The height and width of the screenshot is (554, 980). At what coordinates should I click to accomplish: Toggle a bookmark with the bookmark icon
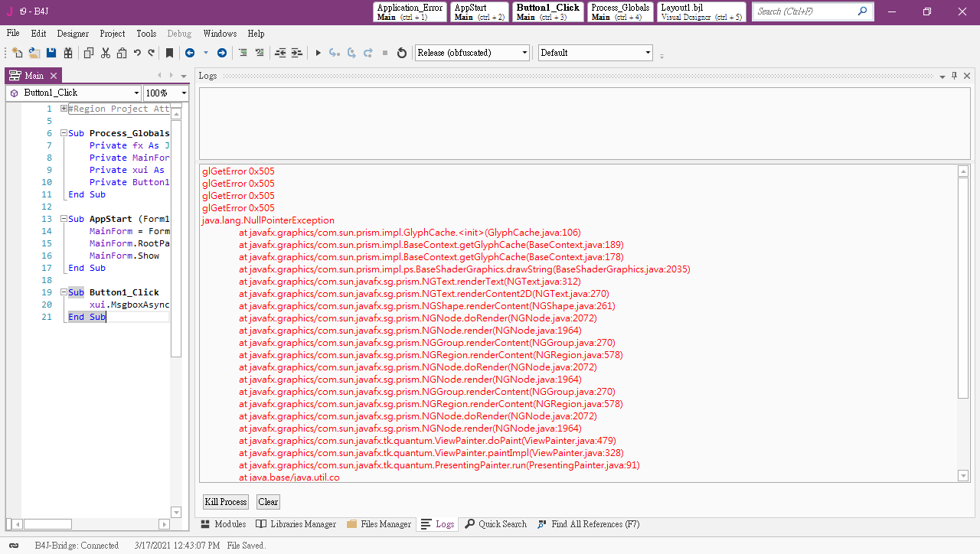point(170,53)
